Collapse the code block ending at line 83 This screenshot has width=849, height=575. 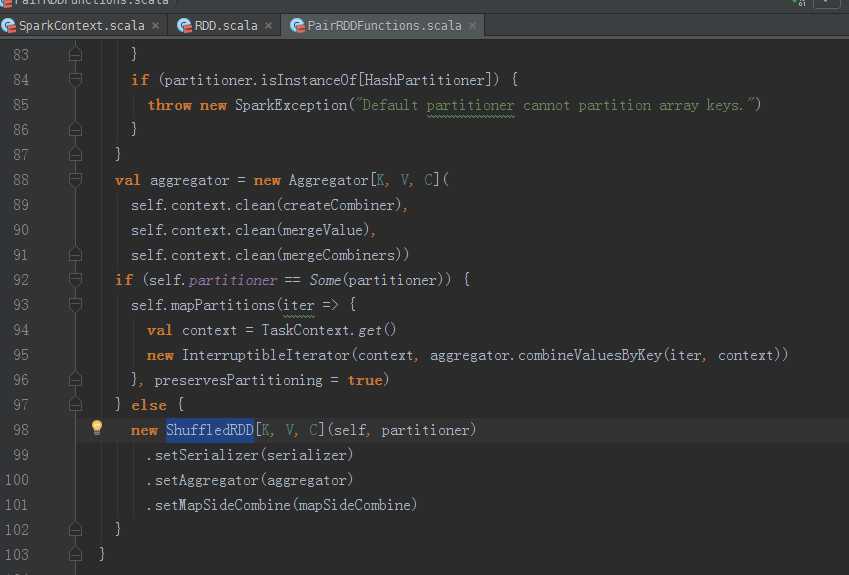click(75, 55)
